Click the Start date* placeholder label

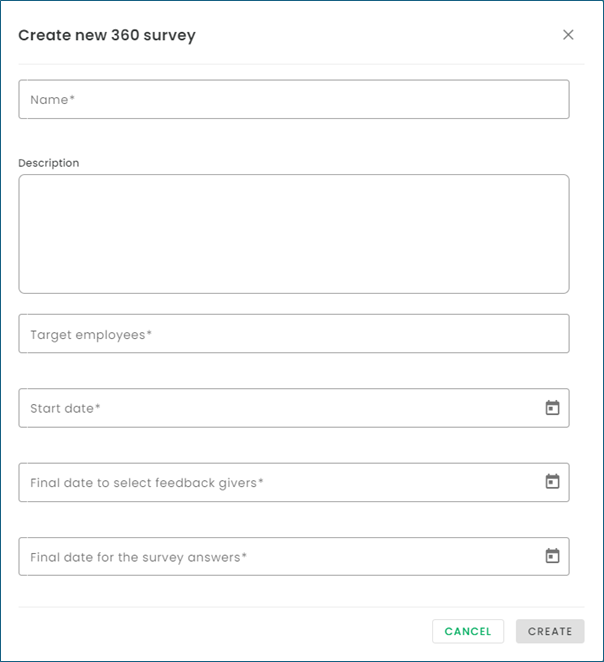click(65, 408)
